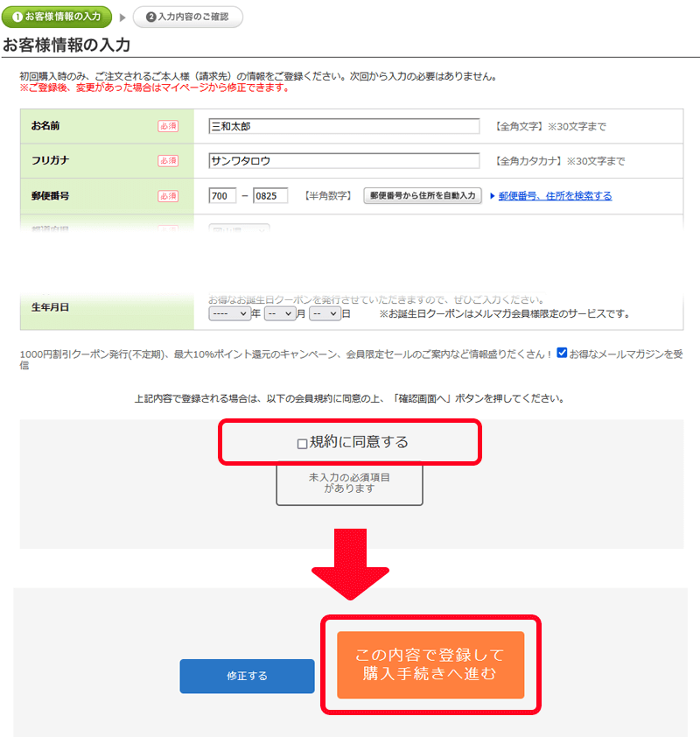This screenshot has width=700, height=737.
Task: Click the step 1 number circle icon
Action: pyautogui.click(x=17, y=17)
